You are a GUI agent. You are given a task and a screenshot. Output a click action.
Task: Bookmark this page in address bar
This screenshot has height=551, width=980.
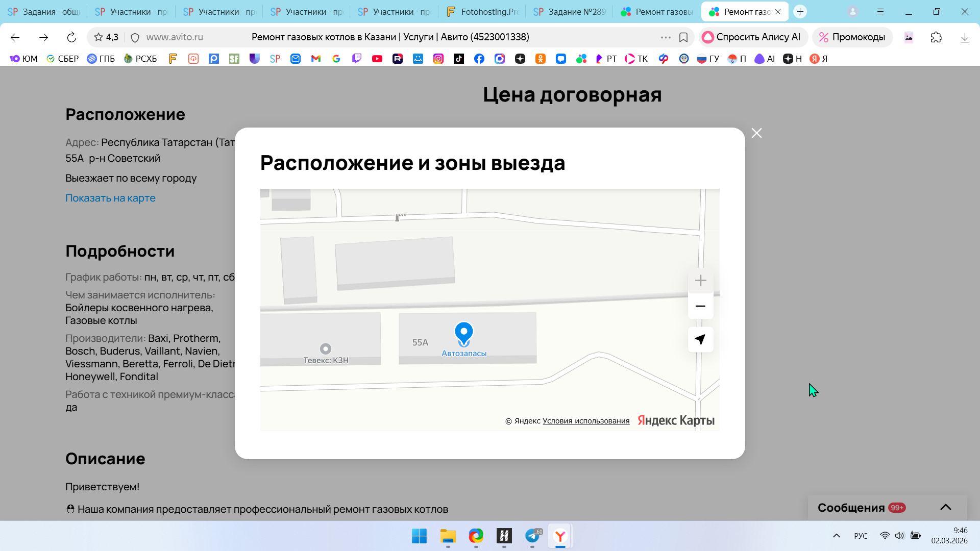pyautogui.click(x=683, y=37)
